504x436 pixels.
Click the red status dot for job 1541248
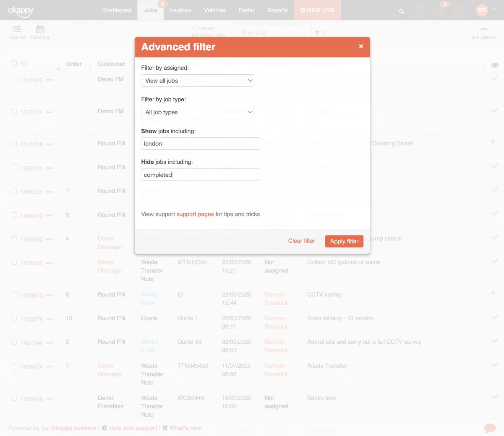point(493,141)
